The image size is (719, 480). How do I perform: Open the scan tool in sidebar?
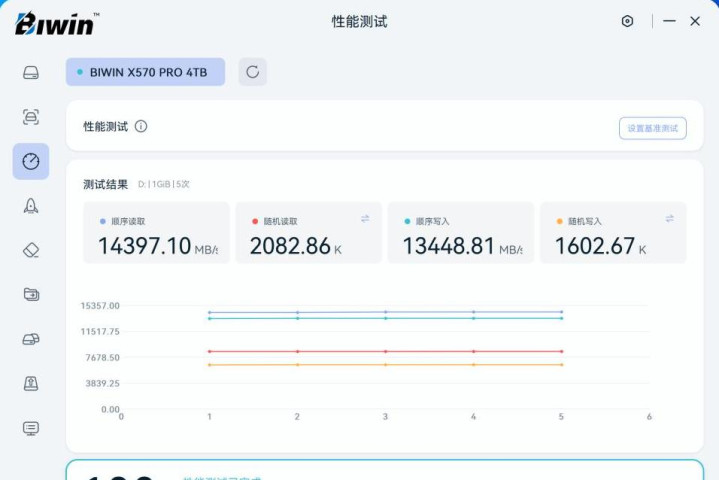pos(31,117)
